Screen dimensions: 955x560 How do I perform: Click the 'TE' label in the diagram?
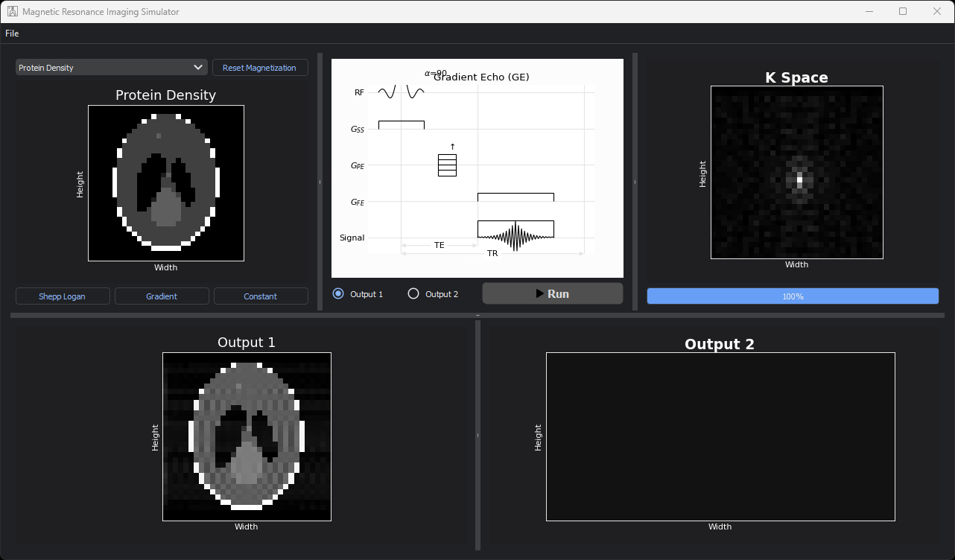tap(440, 245)
